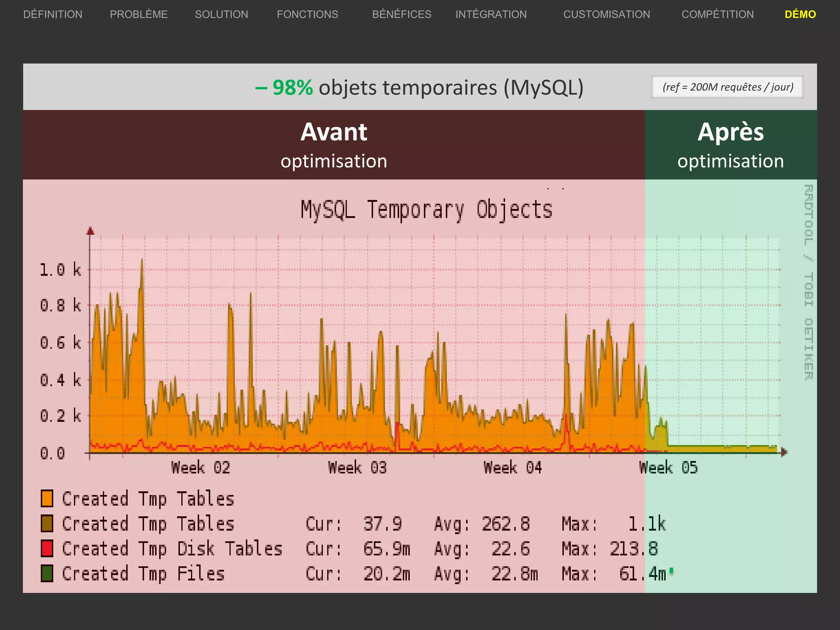Click the Avant optimisation header
840x630 pixels.
(334, 145)
